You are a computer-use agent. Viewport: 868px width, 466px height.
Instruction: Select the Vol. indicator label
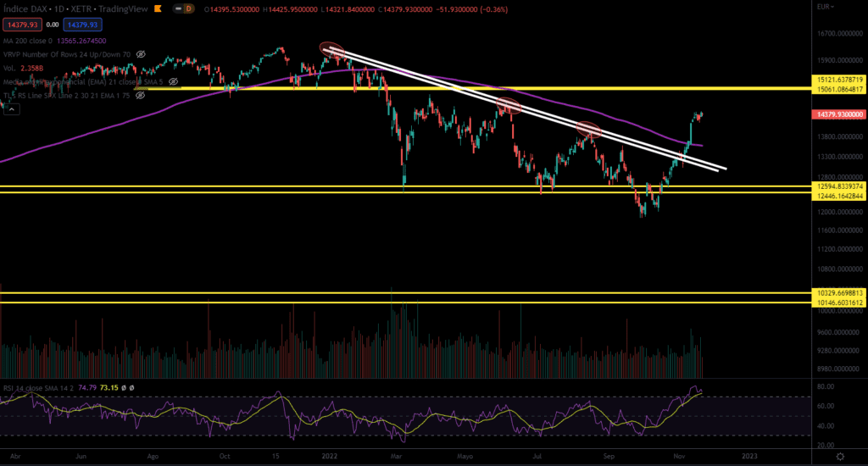point(9,69)
